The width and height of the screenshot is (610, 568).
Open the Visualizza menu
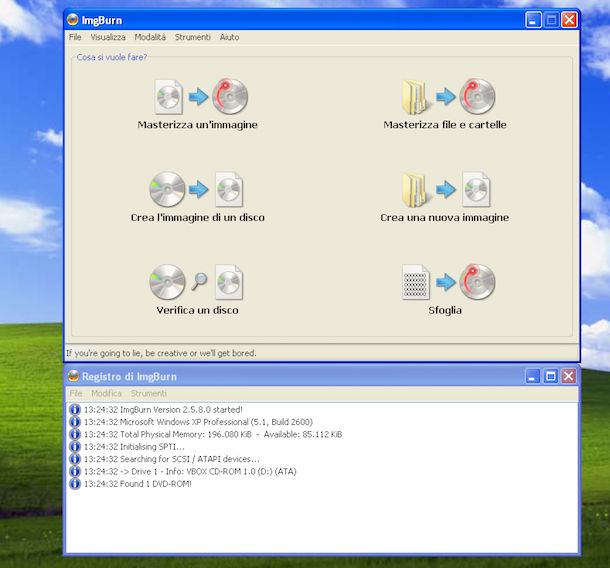pos(108,37)
